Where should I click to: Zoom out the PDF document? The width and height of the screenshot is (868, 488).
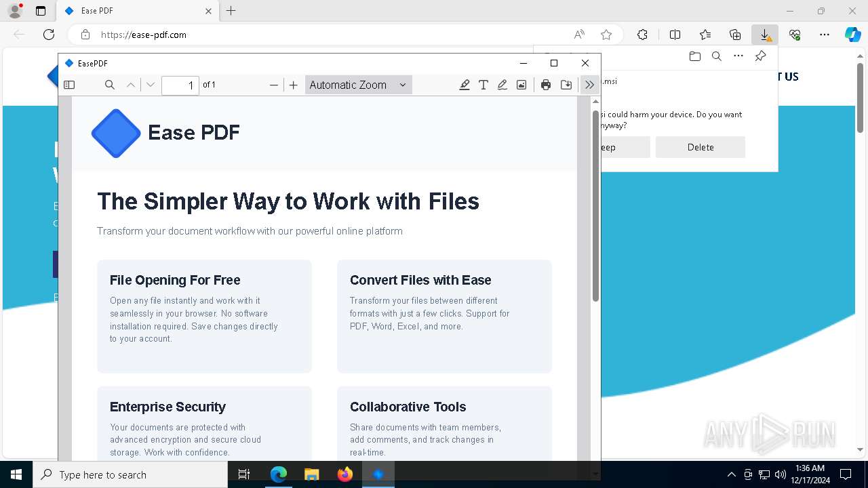[x=274, y=85]
